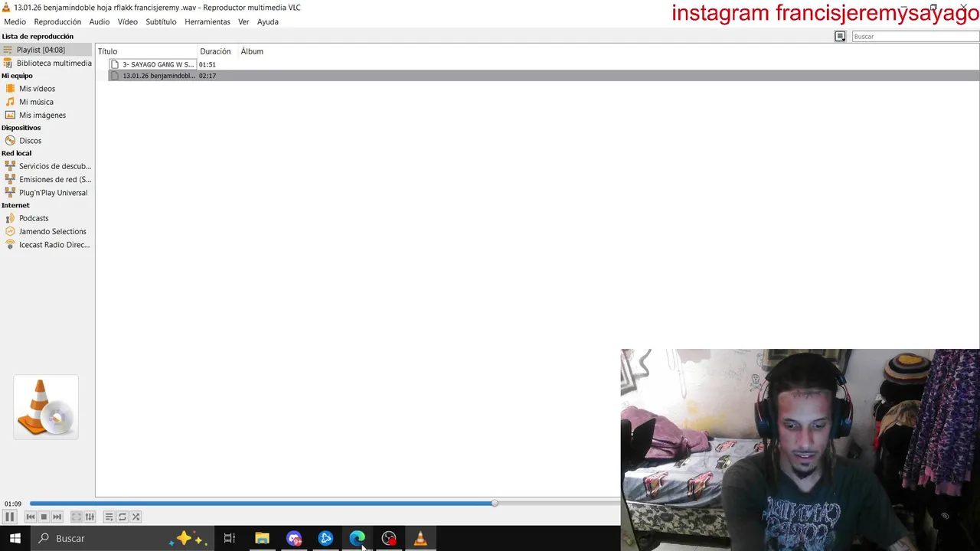Open the Medio menu
The image size is (980, 551).
coord(15,21)
